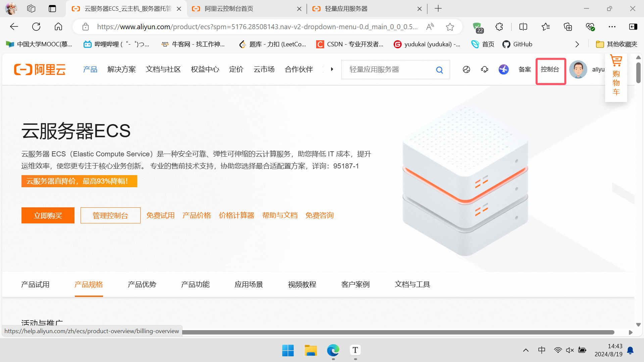Click the 管理控制台 button
The image size is (644, 362).
click(110, 215)
